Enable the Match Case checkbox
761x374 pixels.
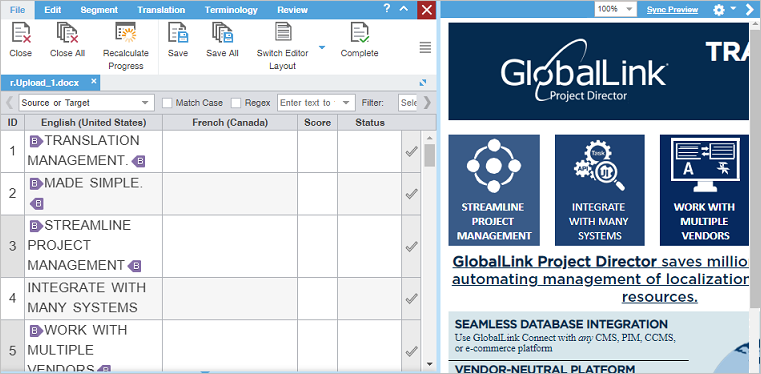coord(167,103)
